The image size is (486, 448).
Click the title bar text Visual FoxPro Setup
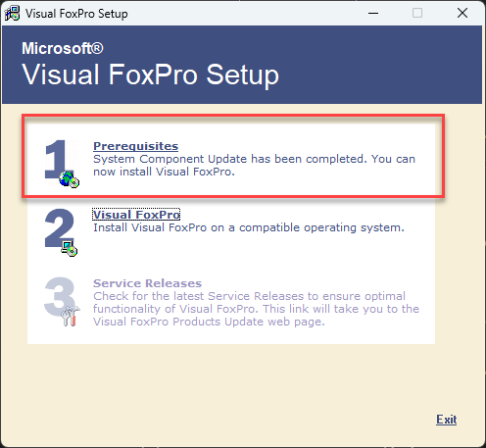[x=76, y=14]
